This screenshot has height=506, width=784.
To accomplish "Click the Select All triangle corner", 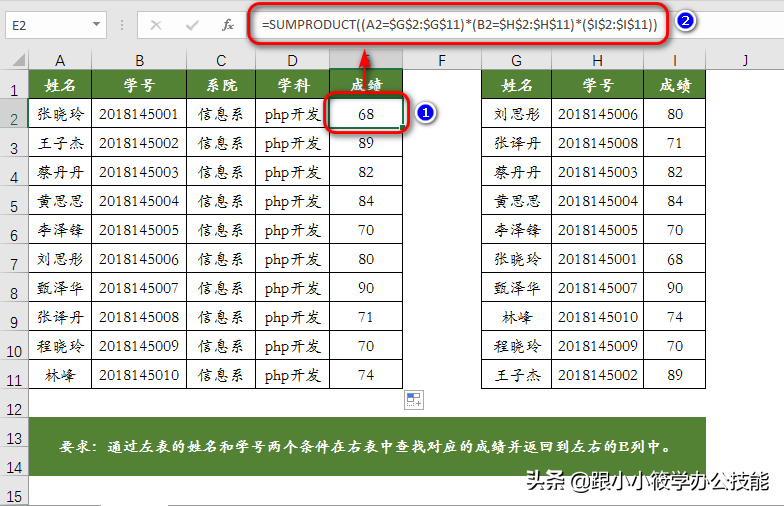I will (x=18, y=60).
